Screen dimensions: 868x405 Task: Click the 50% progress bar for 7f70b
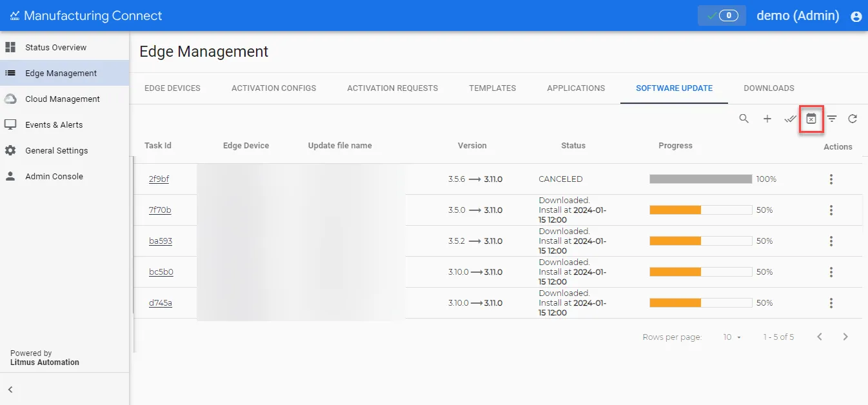(x=701, y=210)
